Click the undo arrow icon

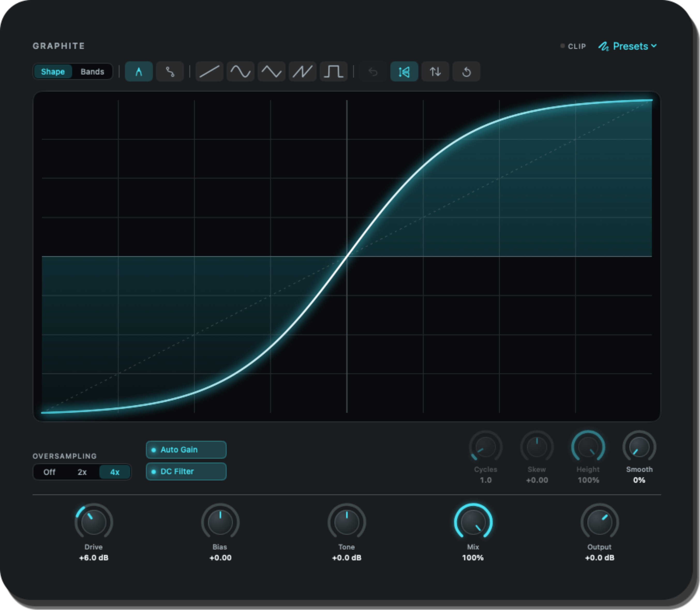click(373, 72)
